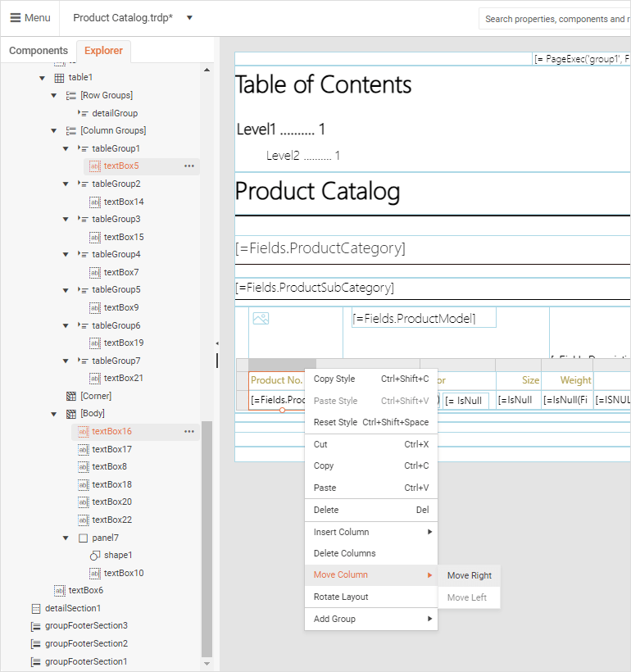The width and height of the screenshot is (631, 672).
Task: Collapse the side panel with splitter arrow
Action: point(217,343)
